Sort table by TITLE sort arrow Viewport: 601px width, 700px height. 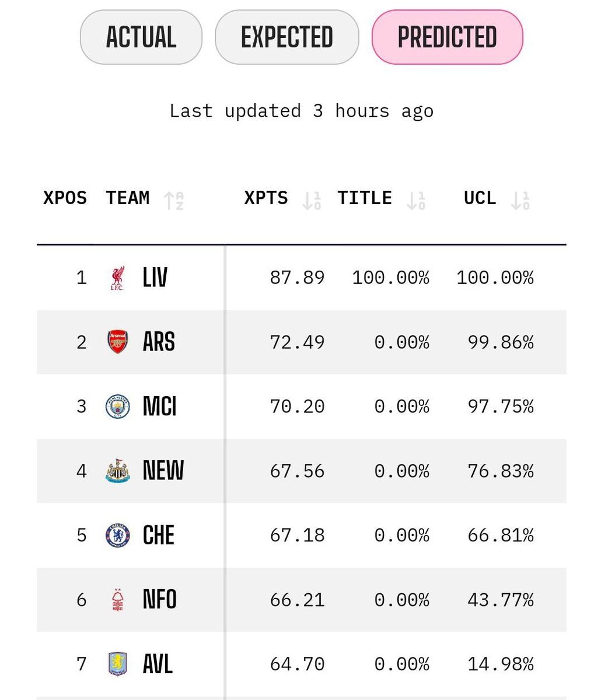(x=415, y=200)
